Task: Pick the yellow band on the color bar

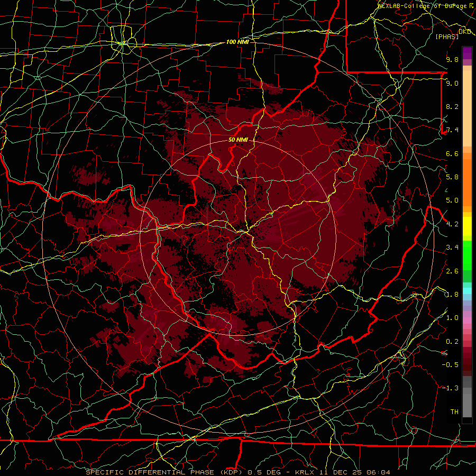Action: click(x=467, y=226)
